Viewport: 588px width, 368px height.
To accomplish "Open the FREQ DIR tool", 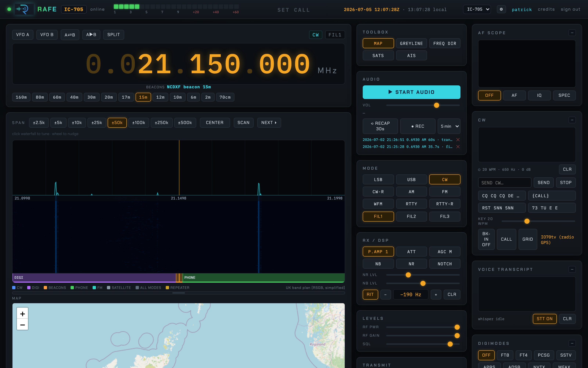I will (445, 43).
